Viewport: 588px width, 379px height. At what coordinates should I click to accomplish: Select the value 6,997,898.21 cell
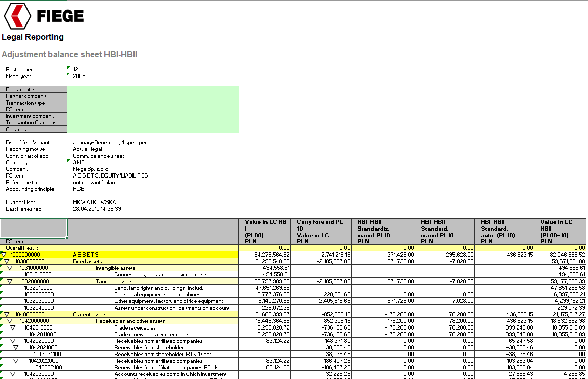(560, 294)
